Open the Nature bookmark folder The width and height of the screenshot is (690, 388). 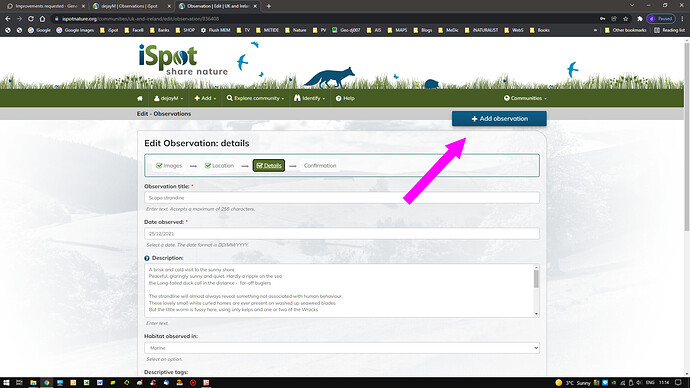click(296, 30)
